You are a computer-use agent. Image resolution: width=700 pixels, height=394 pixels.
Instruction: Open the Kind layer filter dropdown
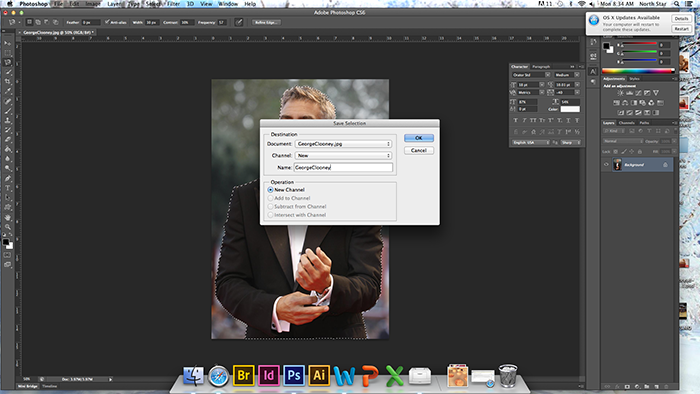(x=614, y=131)
